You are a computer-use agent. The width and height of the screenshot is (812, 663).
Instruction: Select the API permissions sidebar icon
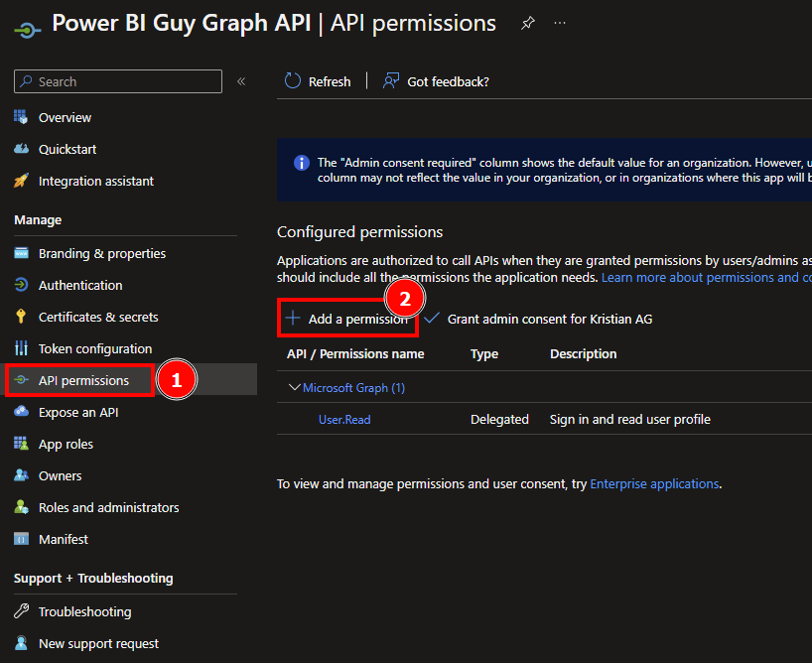coord(22,380)
